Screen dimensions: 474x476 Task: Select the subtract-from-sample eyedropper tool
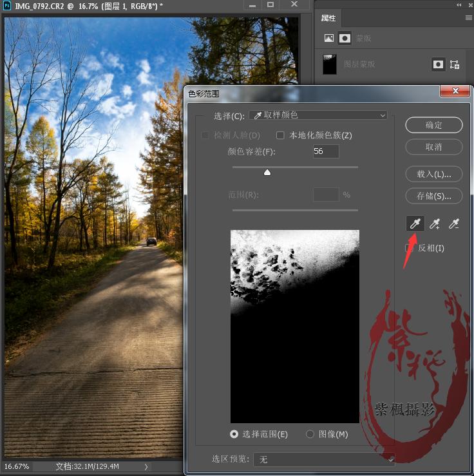(453, 224)
